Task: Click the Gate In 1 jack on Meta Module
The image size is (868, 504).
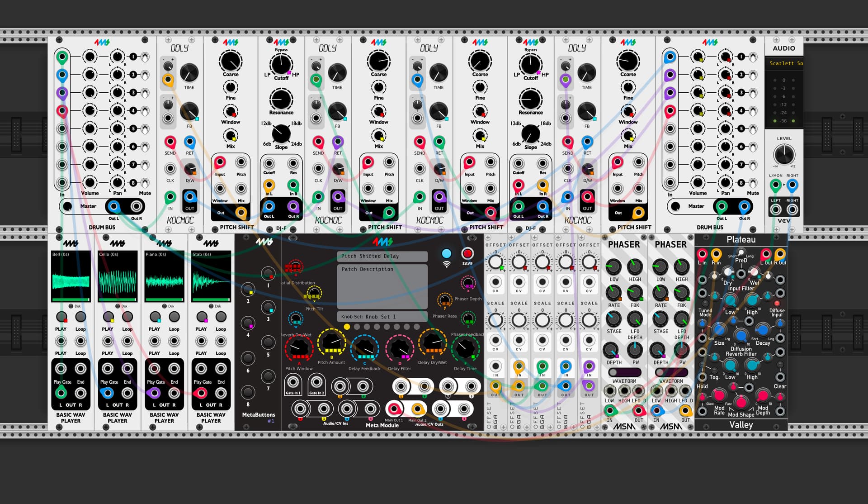Action: click(x=293, y=382)
